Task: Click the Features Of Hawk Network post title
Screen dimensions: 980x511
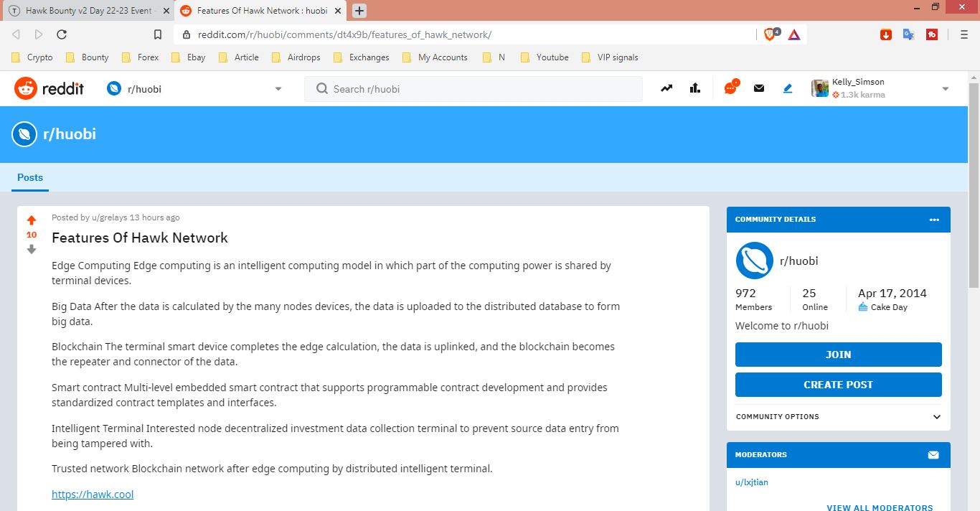Action: pyautogui.click(x=140, y=238)
